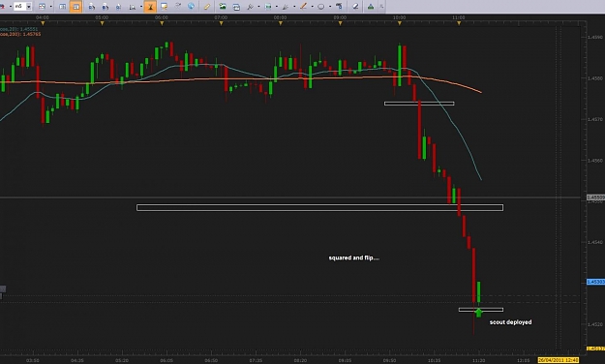605x364 pixels.
Task: Expand the chart type arrow left of m5
Action: pyautogui.click(x=11, y=7)
